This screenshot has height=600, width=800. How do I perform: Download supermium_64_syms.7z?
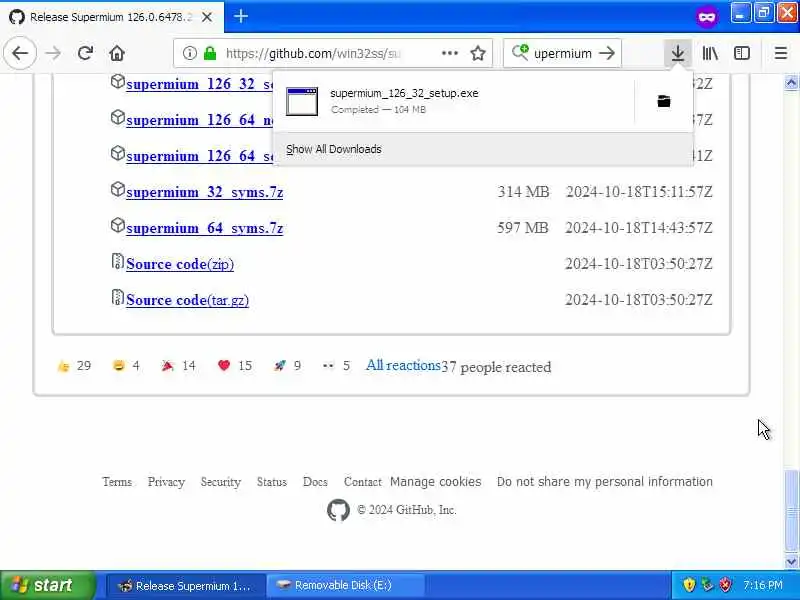[x=204, y=228]
